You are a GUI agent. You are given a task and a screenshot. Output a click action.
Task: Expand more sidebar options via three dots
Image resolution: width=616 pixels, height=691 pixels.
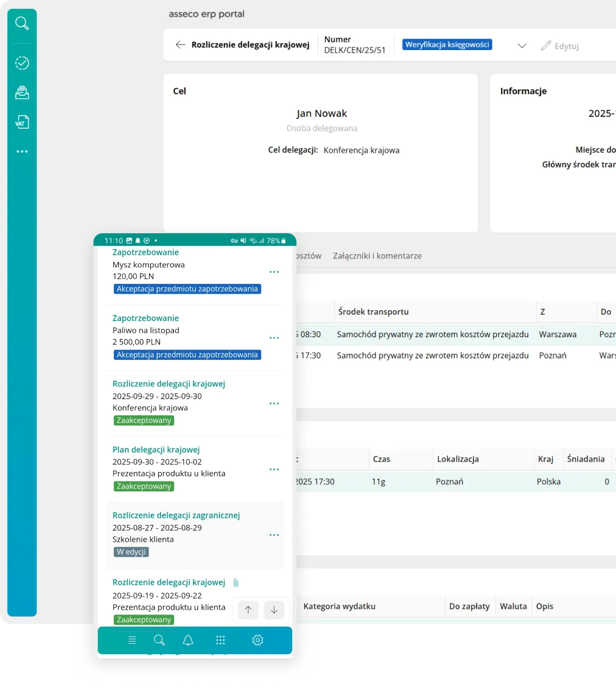point(22,151)
